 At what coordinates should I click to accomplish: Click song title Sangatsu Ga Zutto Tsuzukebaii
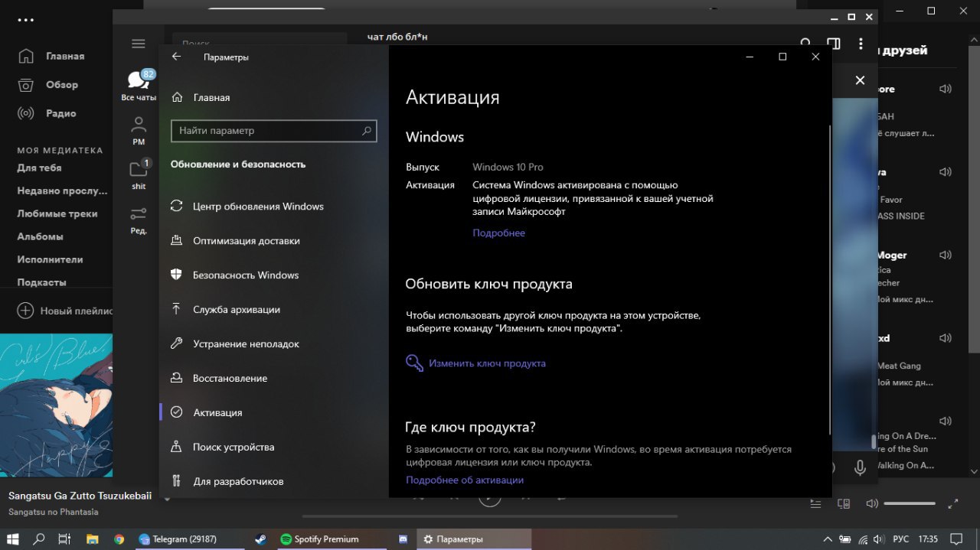tap(80, 496)
